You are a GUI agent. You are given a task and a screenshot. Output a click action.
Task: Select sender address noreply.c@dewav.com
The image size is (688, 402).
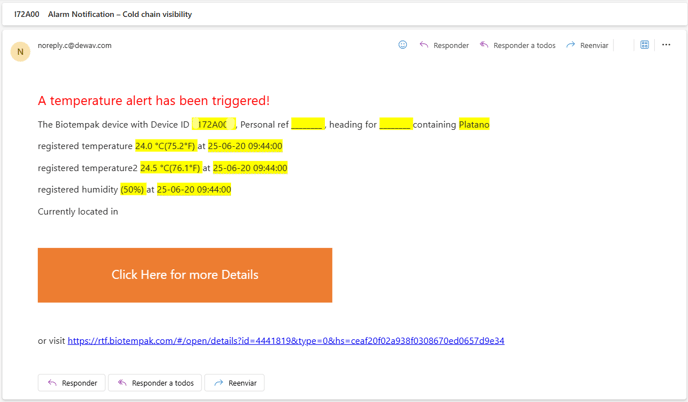(x=75, y=45)
